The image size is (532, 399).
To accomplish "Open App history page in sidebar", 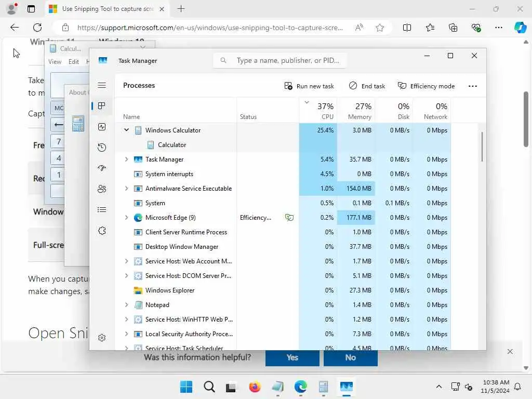I will pos(102,147).
